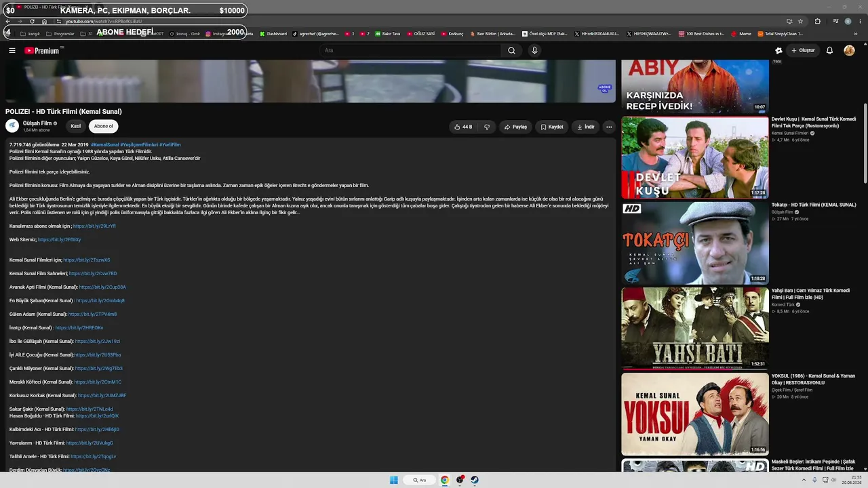Open the Gülşah Film channel name
Image resolution: width=868 pixels, height=488 pixels.
point(37,123)
